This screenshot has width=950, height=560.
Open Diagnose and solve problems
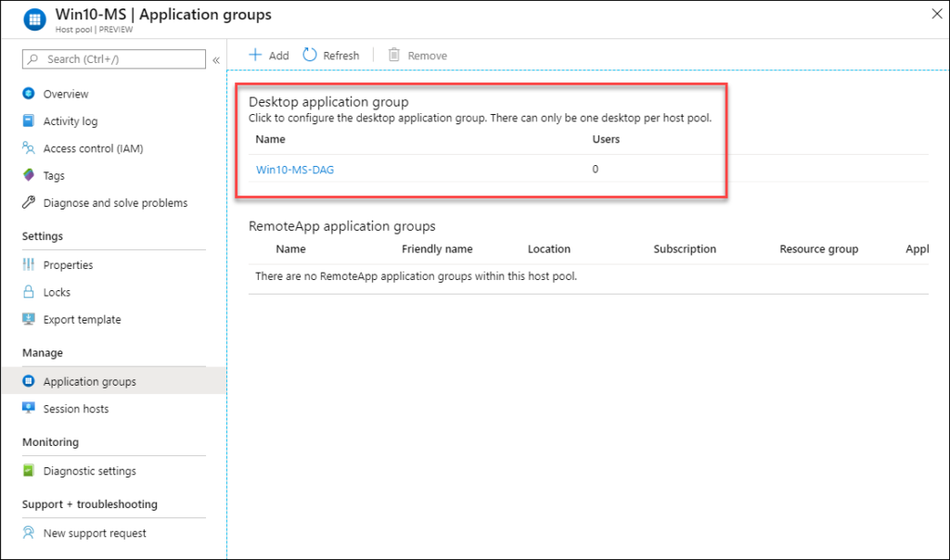pos(115,203)
